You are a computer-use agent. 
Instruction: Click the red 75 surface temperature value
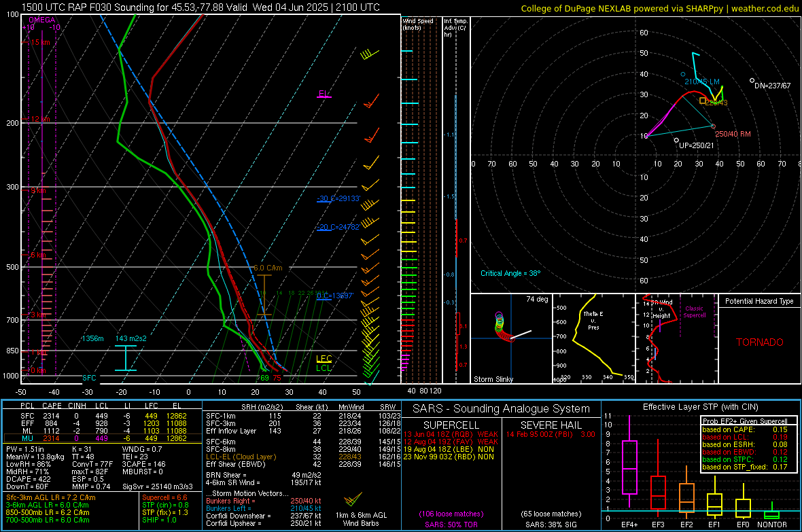[277, 378]
